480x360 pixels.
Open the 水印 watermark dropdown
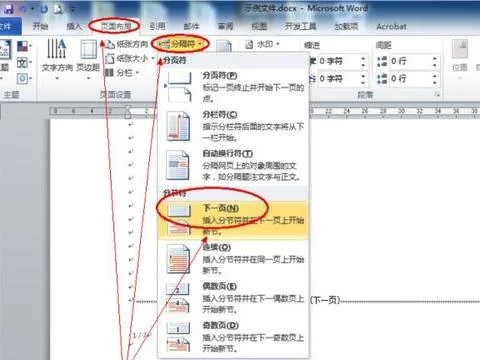tap(263, 44)
